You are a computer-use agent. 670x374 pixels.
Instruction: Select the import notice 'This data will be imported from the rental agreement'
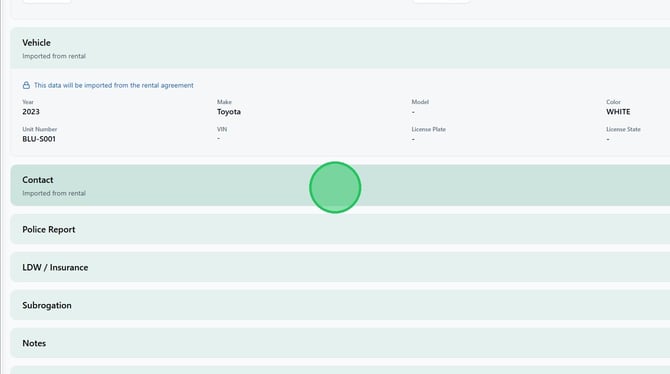(114, 85)
